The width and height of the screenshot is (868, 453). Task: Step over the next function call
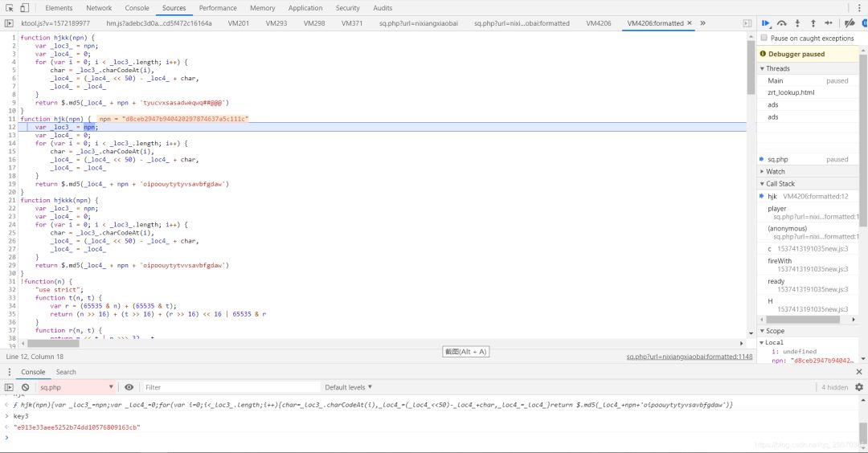[781, 23]
